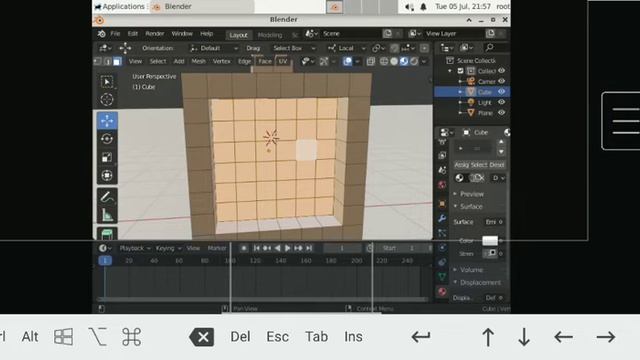Play the timeline animation forward
The width and height of the screenshot is (640, 360).
pyautogui.click(x=287, y=248)
